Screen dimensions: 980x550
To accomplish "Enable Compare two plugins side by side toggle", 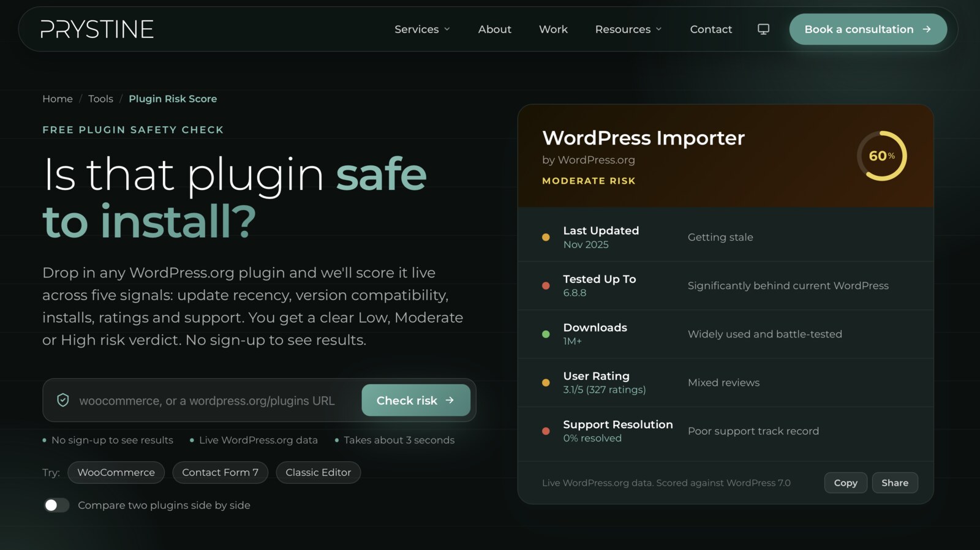I will 56,505.
